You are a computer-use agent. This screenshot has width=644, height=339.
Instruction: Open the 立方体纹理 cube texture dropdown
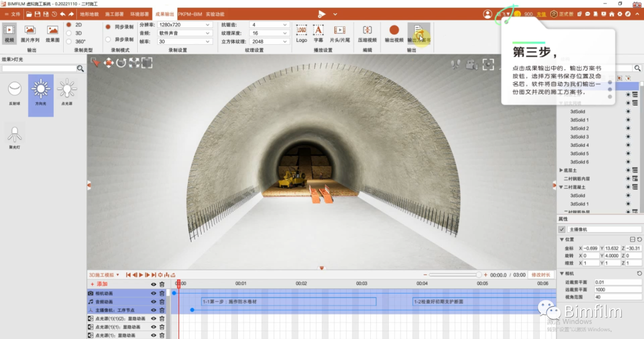pos(269,42)
